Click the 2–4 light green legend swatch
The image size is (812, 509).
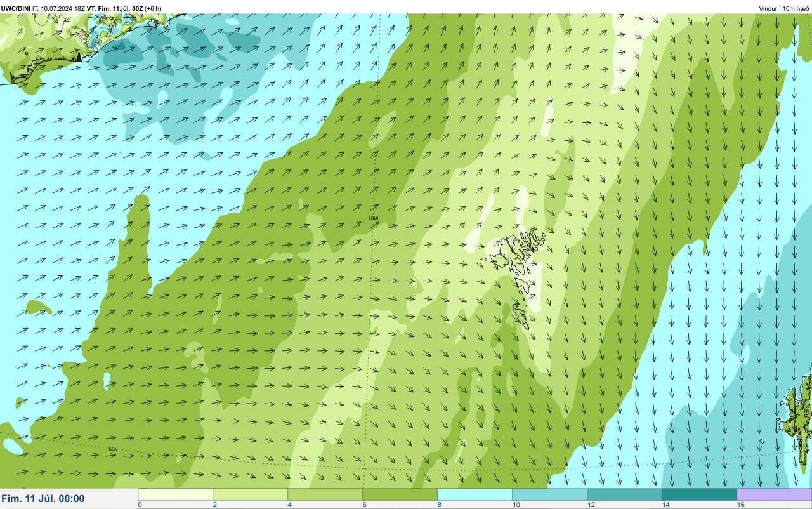coord(251,494)
